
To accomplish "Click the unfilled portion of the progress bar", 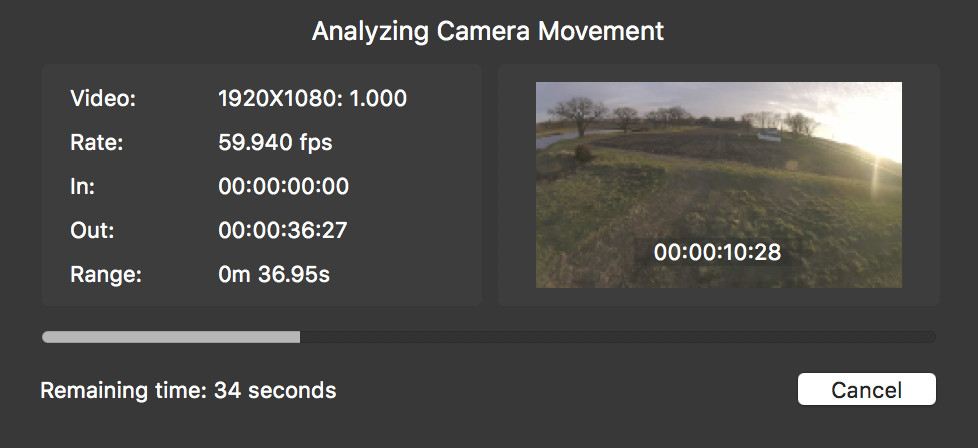I will click(617, 337).
